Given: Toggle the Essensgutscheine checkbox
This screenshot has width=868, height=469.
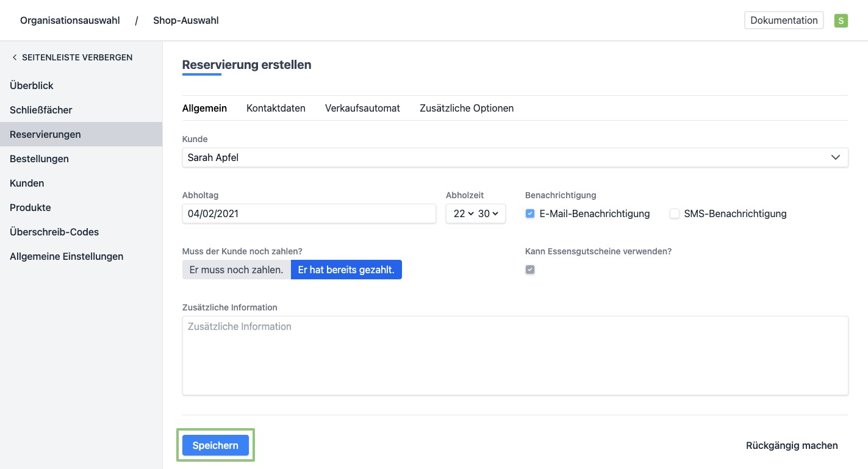Looking at the screenshot, I should [x=530, y=270].
